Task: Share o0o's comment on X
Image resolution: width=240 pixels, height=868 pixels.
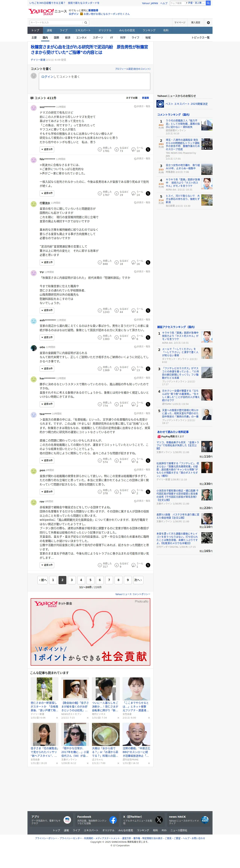Action: point(148,369)
